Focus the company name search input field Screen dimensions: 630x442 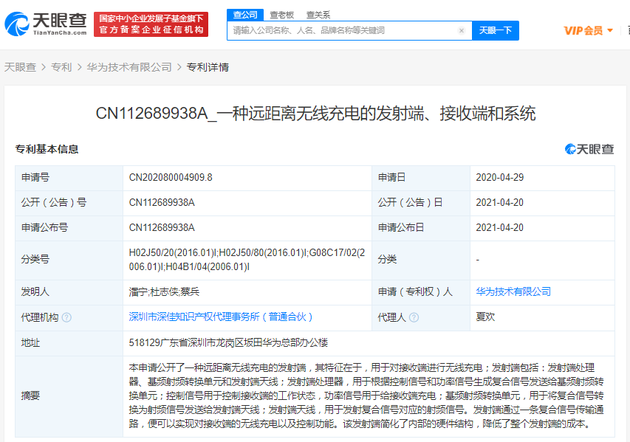[x=344, y=31]
